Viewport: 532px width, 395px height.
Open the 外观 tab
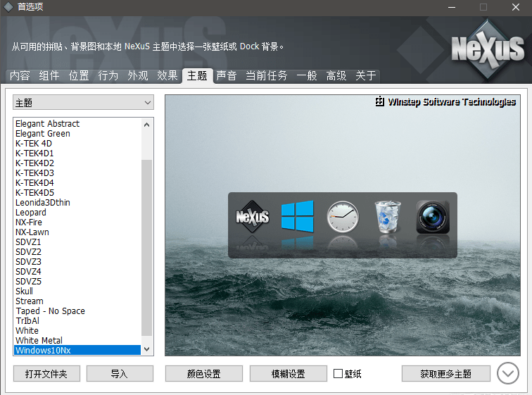point(138,76)
